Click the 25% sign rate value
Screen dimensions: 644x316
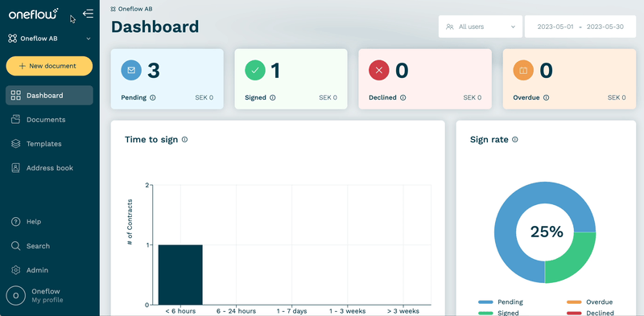(x=547, y=232)
